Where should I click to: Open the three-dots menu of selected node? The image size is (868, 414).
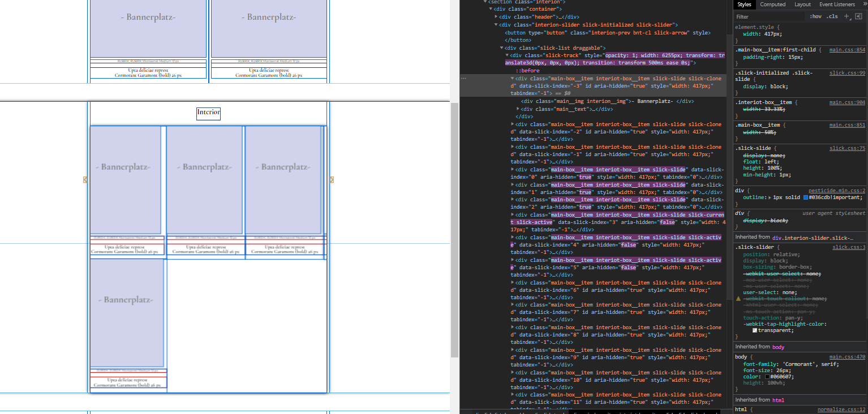coord(463,79)
